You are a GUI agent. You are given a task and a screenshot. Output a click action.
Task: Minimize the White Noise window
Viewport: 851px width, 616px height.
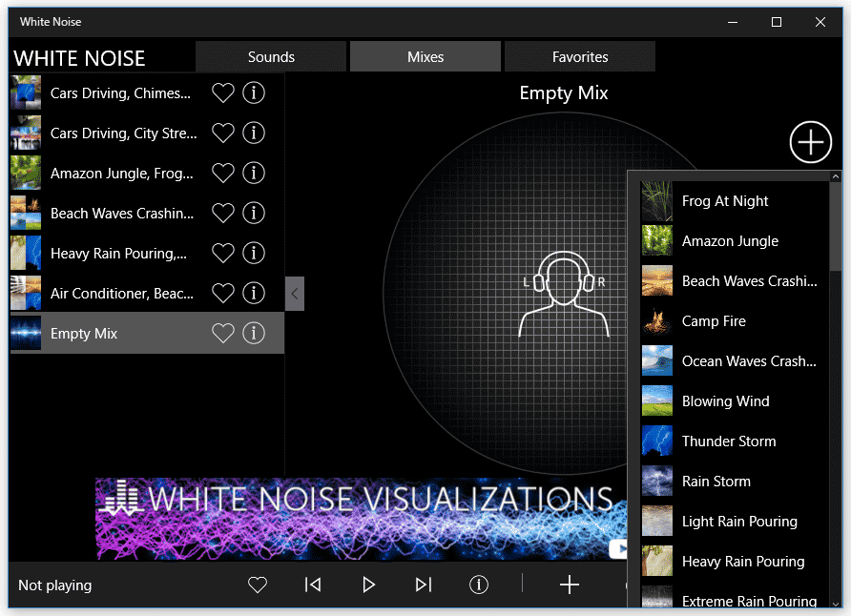(x=732, y=22)
